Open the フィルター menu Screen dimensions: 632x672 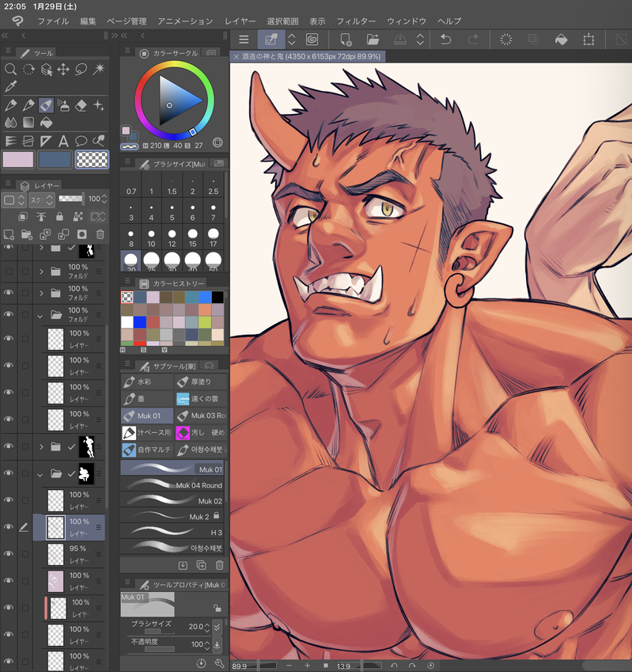(x=356, y=21)
